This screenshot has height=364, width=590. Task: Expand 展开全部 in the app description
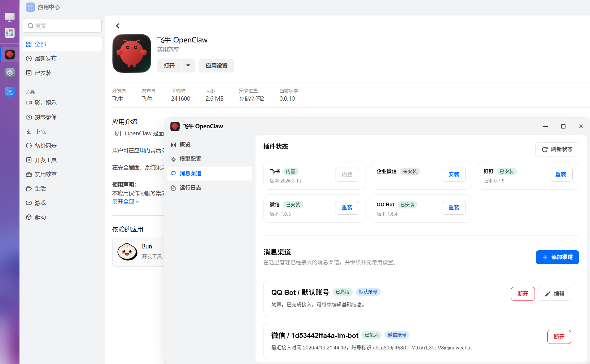point(123,201)
